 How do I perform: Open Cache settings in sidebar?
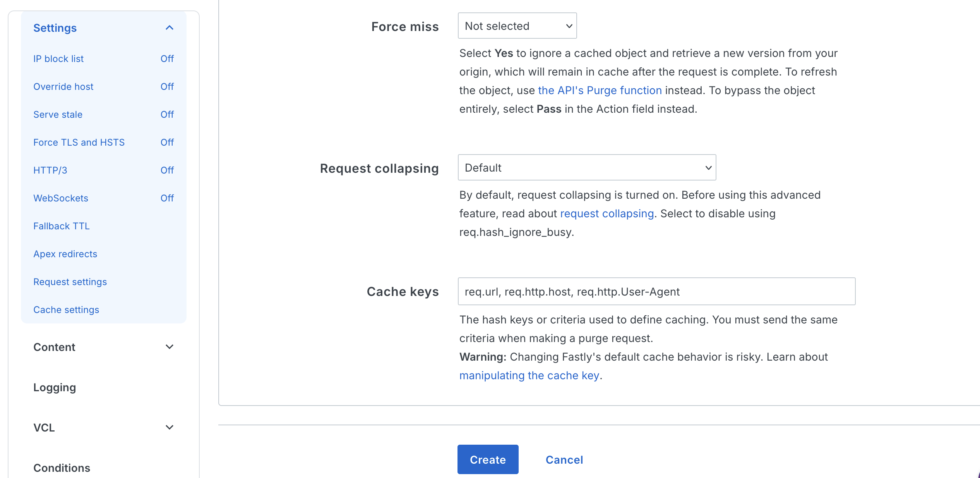[66, 310]
